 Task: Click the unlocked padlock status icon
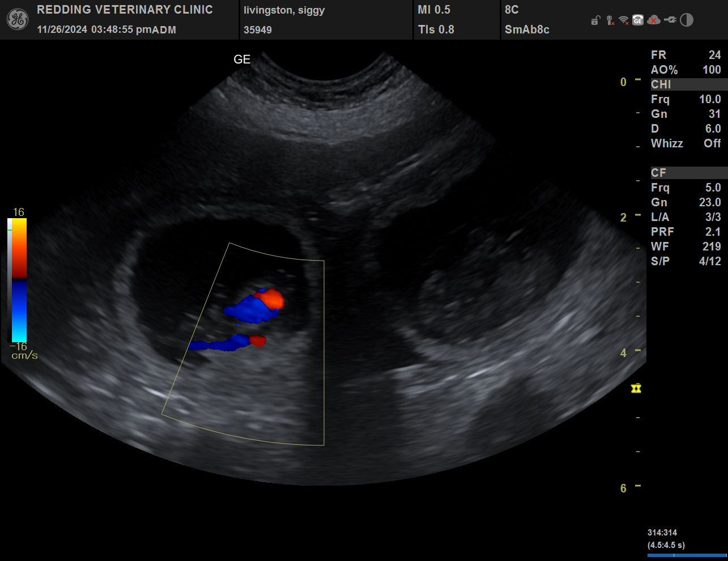[x=595, y=20]
